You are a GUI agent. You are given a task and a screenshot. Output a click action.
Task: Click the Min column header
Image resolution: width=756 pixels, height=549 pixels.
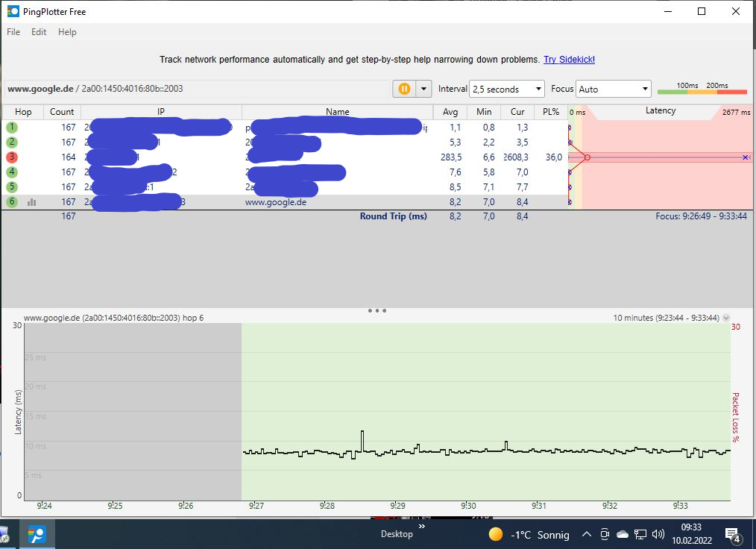point(484,112)
